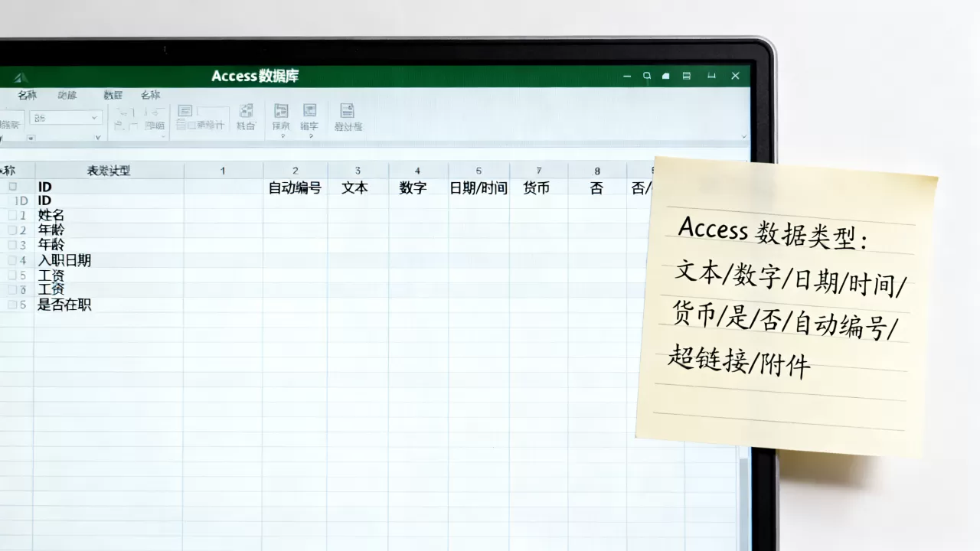Select the 表类型 column header
The image size is (980, 551).
pyautogui.click(x=109, y=171)
